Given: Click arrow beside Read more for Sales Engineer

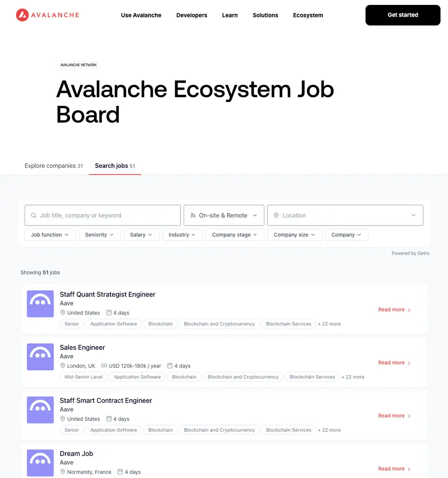Looking at the screenshot, I should pyautogui.click(x=409, y=363).
